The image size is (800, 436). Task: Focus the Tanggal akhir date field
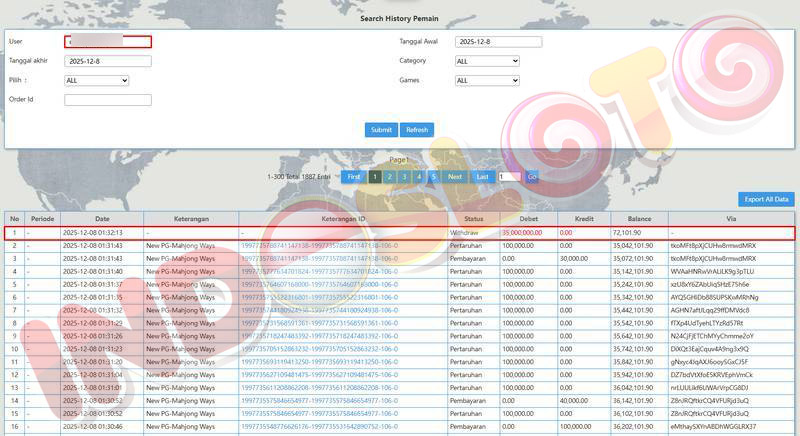107,61
